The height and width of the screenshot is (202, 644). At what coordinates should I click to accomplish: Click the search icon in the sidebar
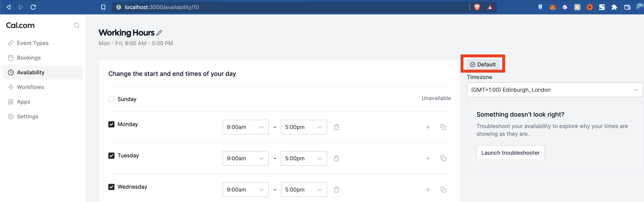pyautogui.click(x=77, y=25)
